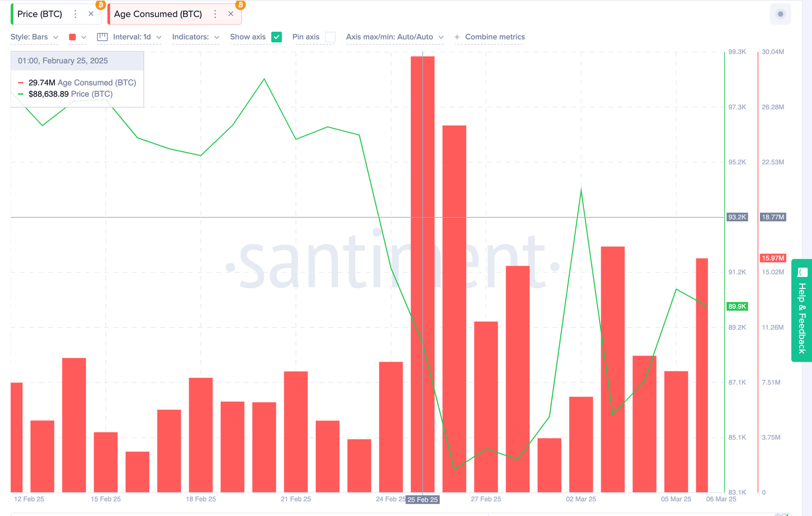
Task: Remove the Price (BTC) metric
Action: click(91, 14)
